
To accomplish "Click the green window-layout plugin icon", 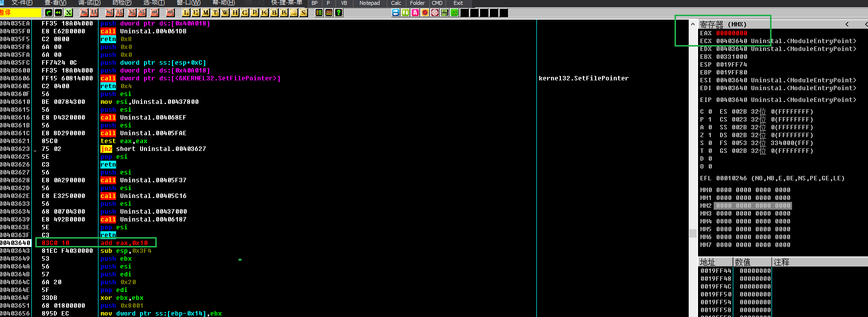I will [455, 13].
